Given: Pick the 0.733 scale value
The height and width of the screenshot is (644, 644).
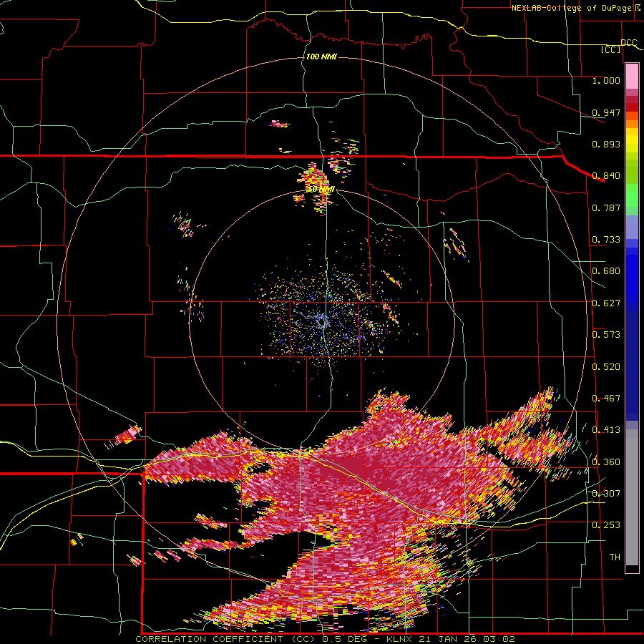Looking at the screenshot, I should [x=606, y=240].
